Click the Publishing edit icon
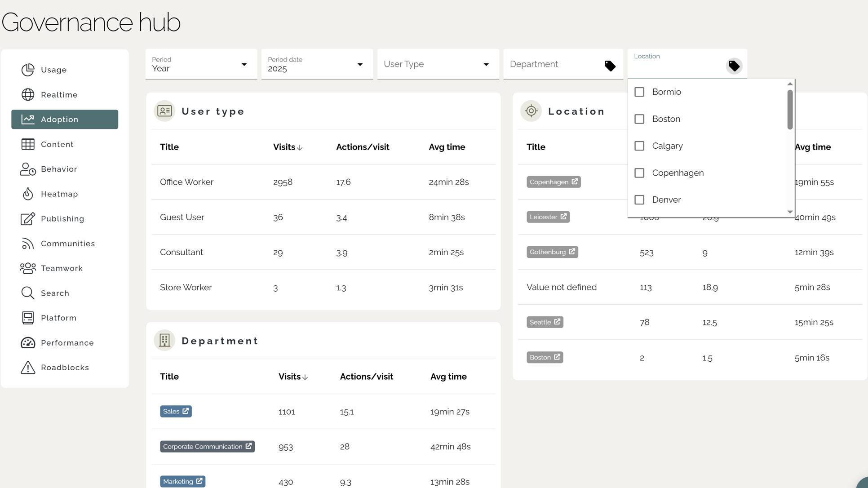868x488 pixels. (x=28, y=218)
